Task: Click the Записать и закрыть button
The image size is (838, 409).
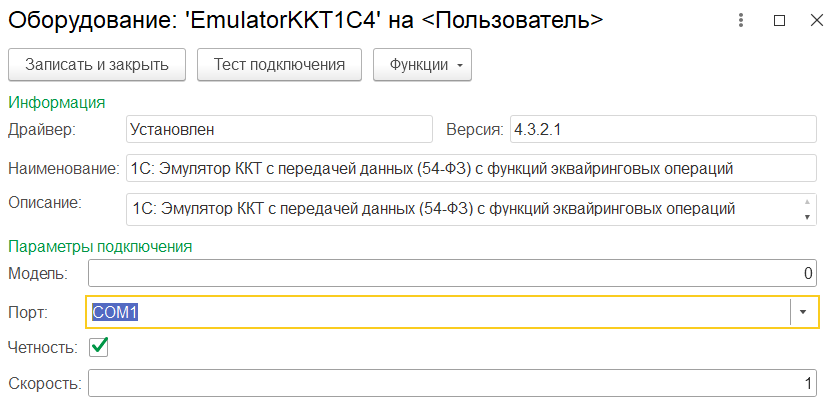Action: 97,65
